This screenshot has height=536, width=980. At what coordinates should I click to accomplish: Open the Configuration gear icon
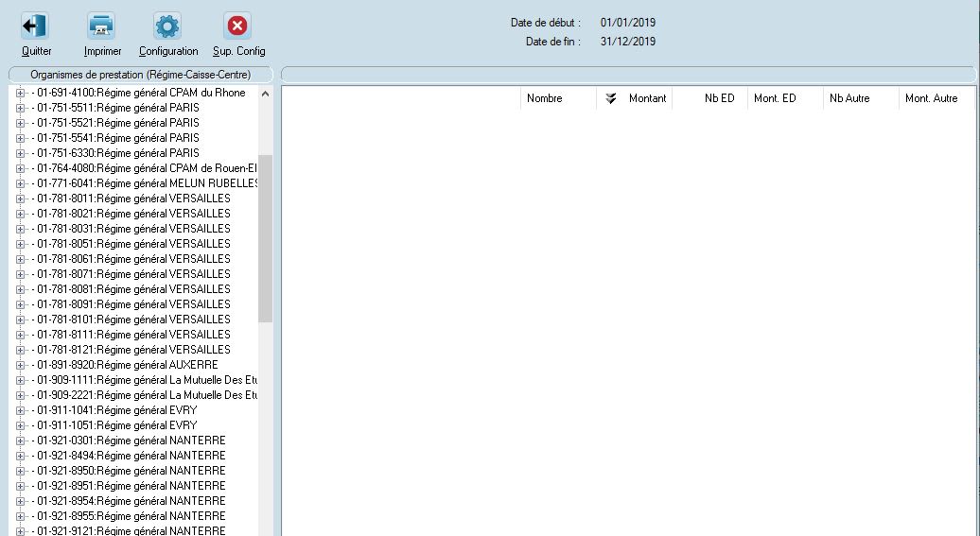pyautogui.click(x=167, y=26)
